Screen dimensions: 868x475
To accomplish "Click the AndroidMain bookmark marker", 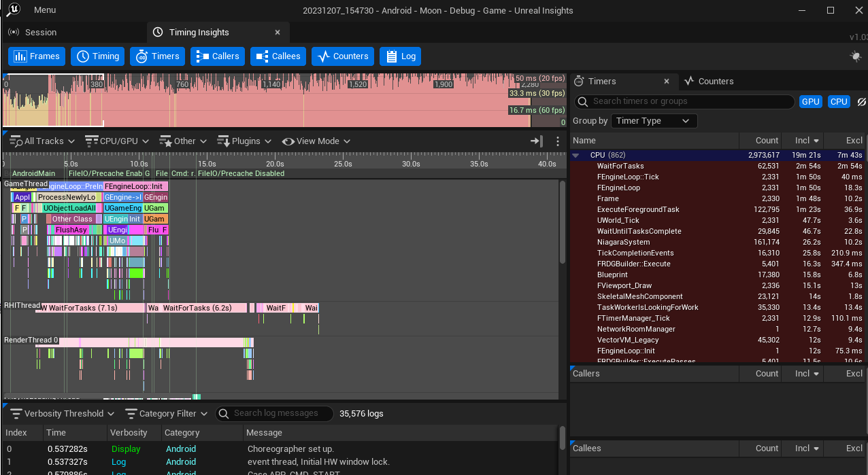I will 34,174.
